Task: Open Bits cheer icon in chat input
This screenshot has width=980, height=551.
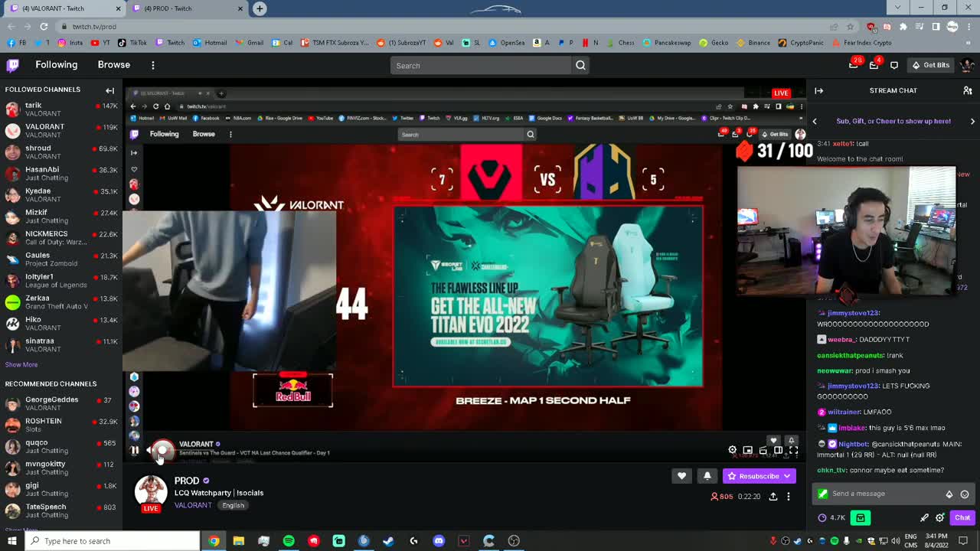Action: (949, 494)
